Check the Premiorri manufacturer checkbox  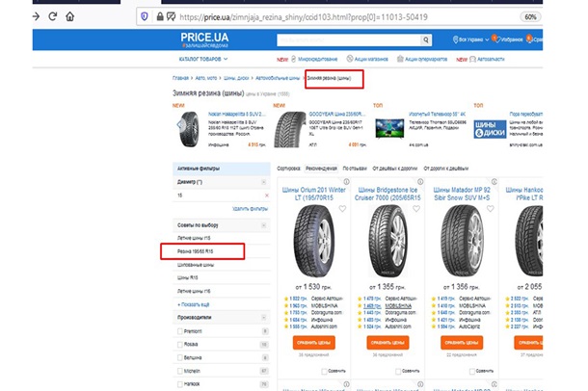(180, 329)
